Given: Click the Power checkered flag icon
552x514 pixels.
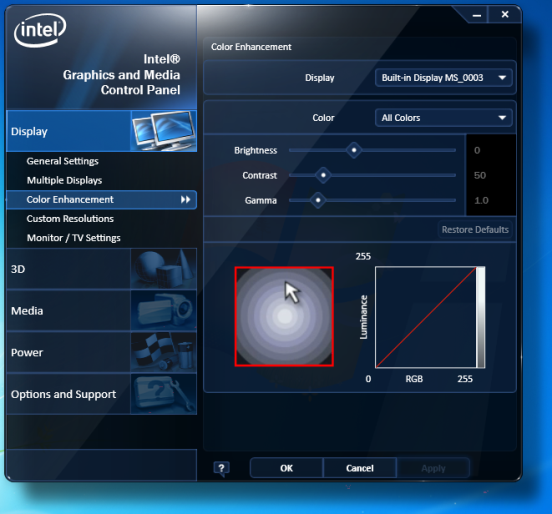Looking at the screenshot, I should tap(164, 352).
